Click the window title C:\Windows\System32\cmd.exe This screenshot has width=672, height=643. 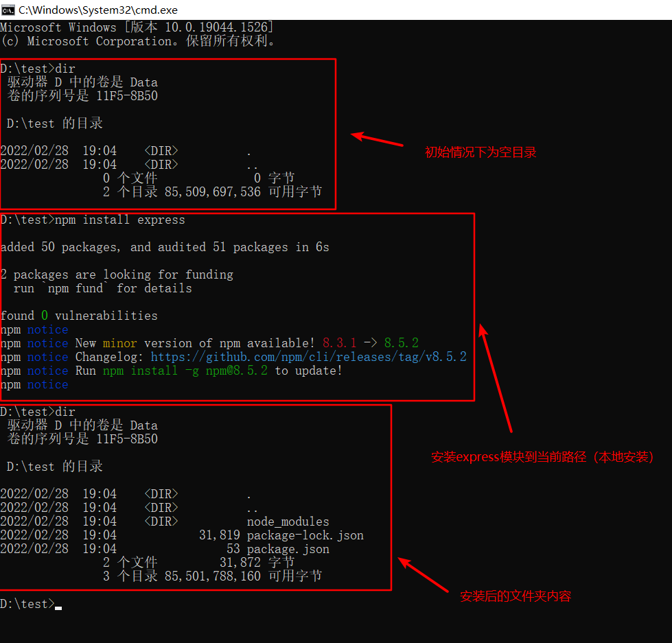click(98, 10)
